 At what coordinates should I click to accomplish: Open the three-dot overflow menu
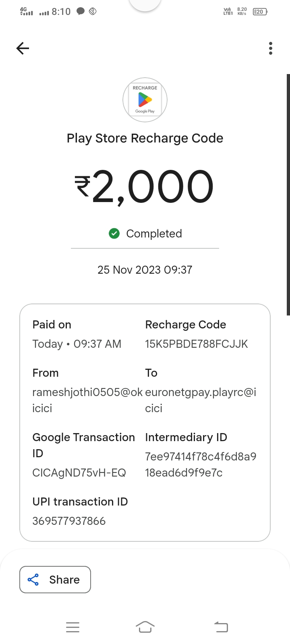point(271,48)
